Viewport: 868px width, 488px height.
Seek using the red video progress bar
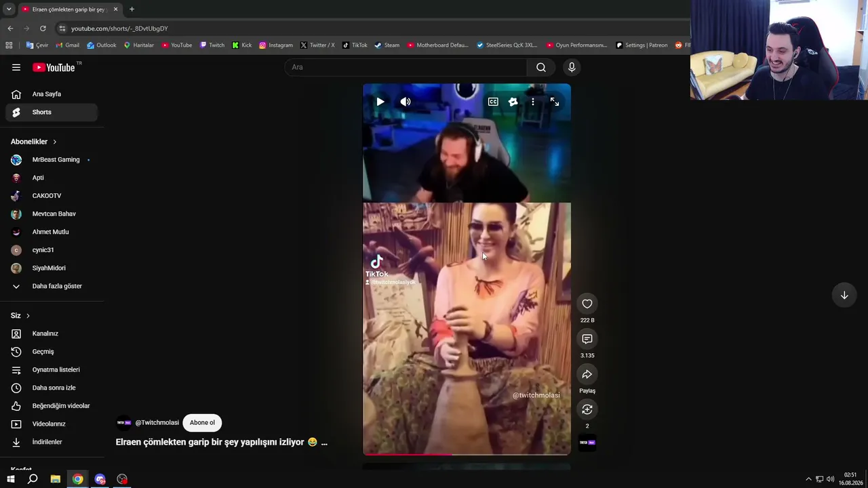point(467,454)
